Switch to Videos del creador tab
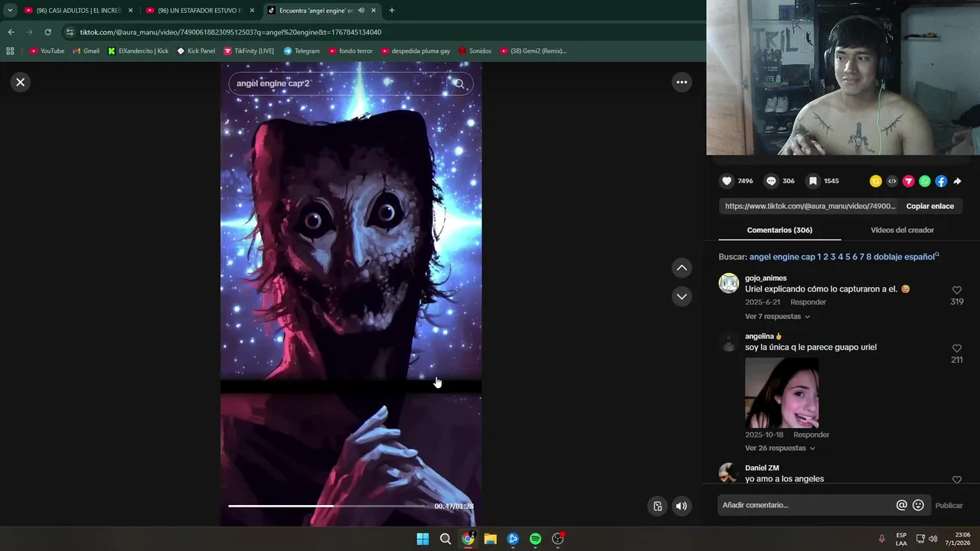980x551 pixels. point(902,230)
